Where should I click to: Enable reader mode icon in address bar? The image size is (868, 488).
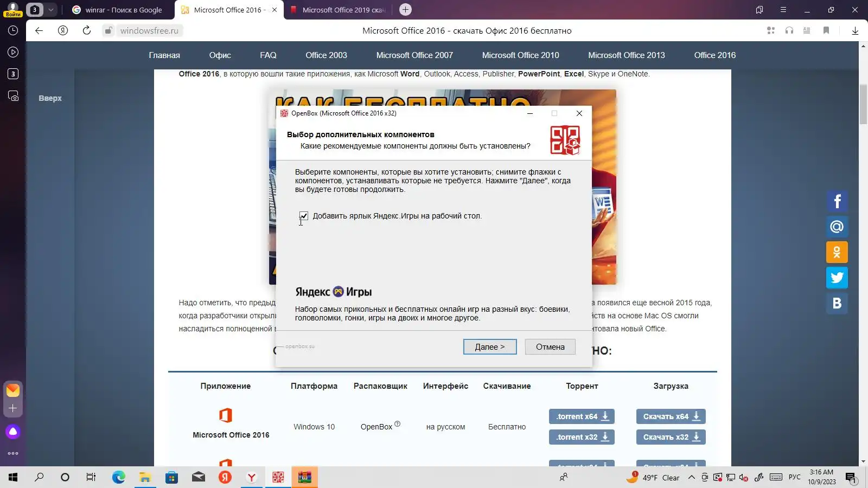[x=807, y=30]
